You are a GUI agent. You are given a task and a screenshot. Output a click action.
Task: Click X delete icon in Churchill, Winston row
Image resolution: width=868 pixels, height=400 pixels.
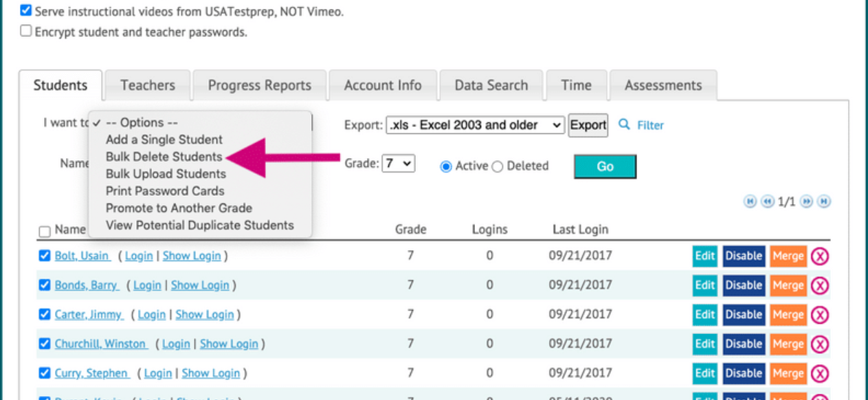(820, 344)
